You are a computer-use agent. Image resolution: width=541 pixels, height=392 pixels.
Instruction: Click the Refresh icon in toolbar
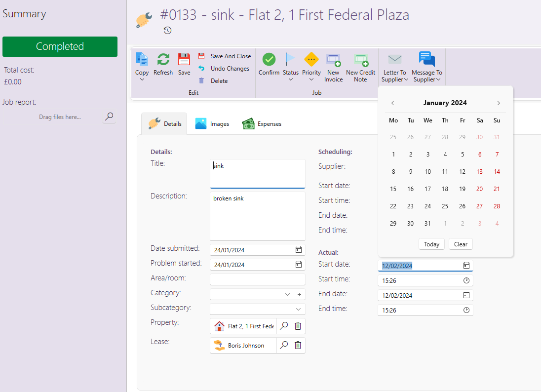[x=163, y=60]
